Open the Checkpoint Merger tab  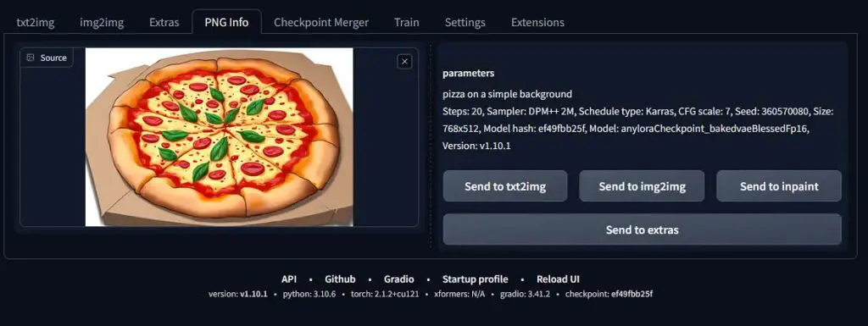(321, 23)
